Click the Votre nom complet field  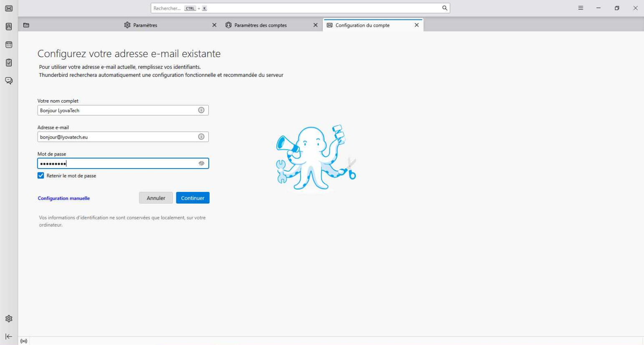(123, 110)
